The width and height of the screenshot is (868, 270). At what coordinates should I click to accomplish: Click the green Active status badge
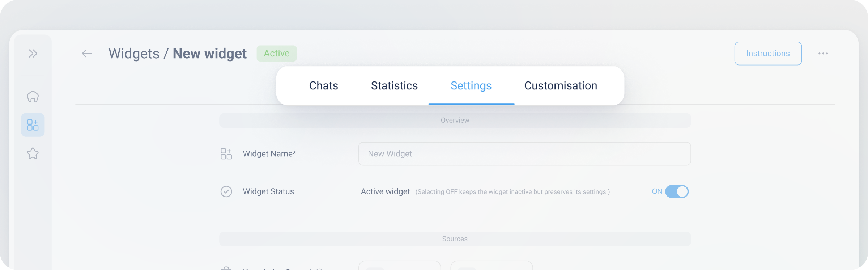(x=277, y=54)
